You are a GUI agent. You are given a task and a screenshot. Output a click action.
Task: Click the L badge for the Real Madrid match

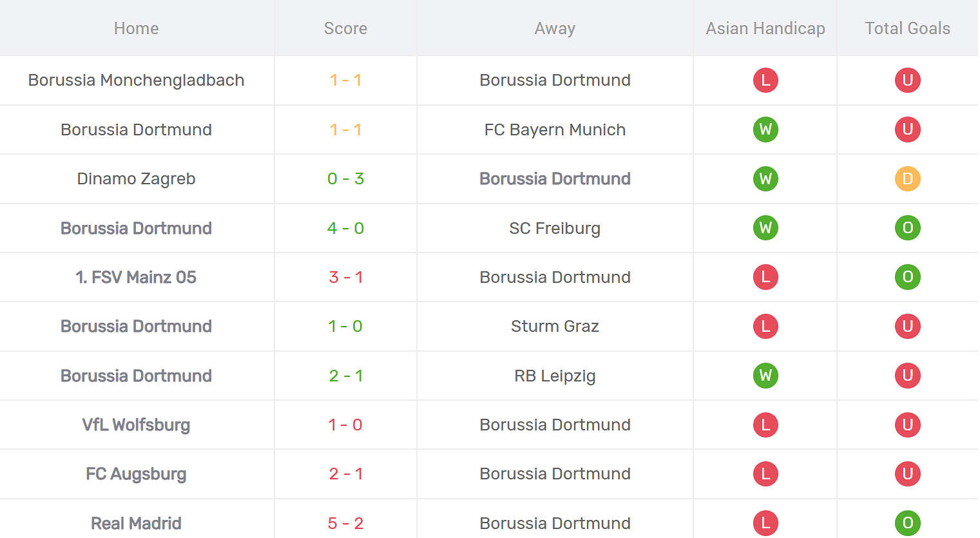765,523
